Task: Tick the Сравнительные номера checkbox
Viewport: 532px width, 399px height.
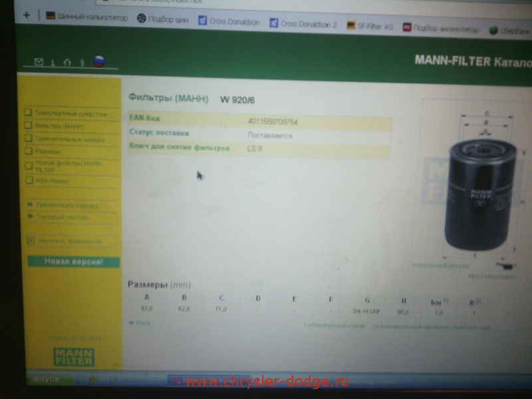Action: (x=28, y=138)
